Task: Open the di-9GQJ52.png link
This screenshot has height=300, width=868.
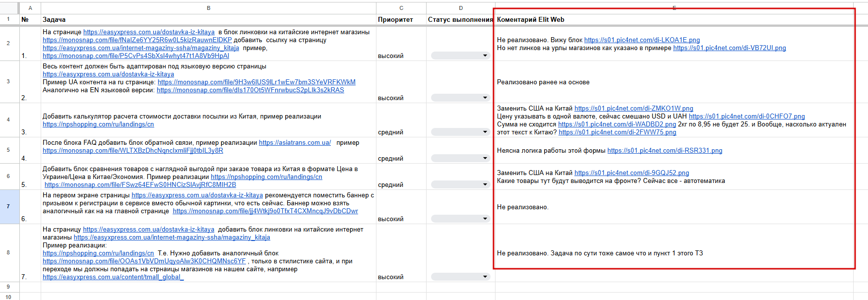Action: pyautogui.click(x=631, y=173)
